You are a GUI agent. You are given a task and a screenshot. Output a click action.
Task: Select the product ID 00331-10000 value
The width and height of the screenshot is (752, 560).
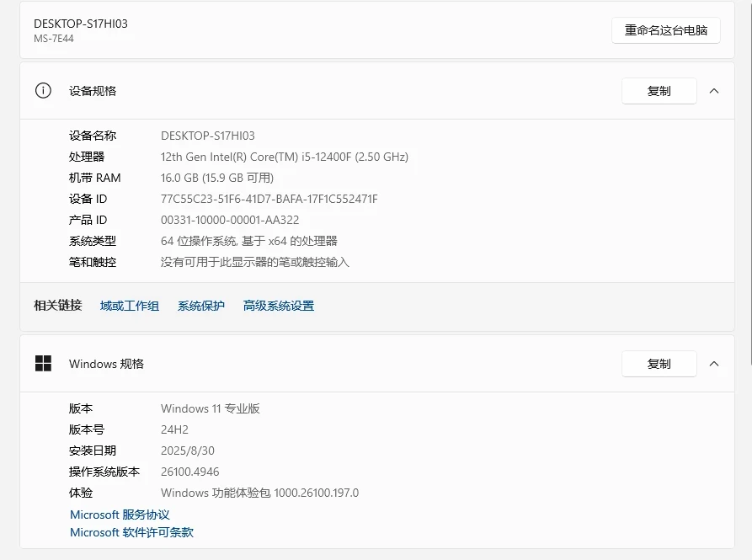point(230,220)
